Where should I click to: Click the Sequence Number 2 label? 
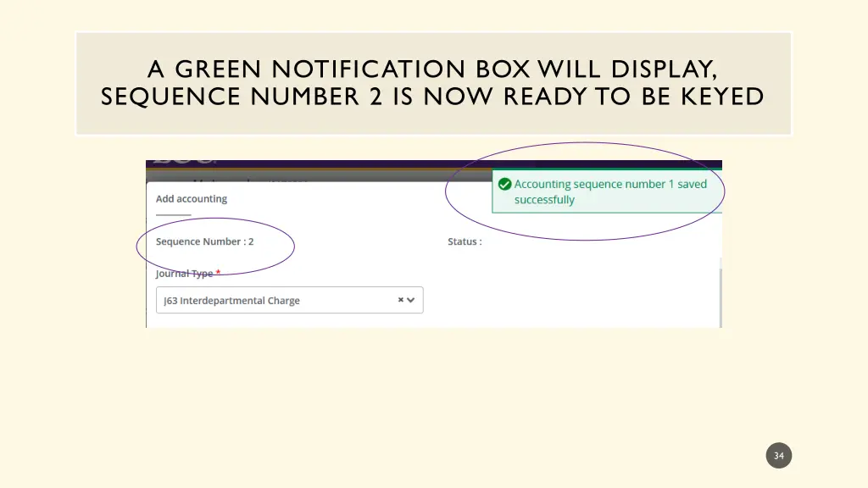(x=204, y=241)
